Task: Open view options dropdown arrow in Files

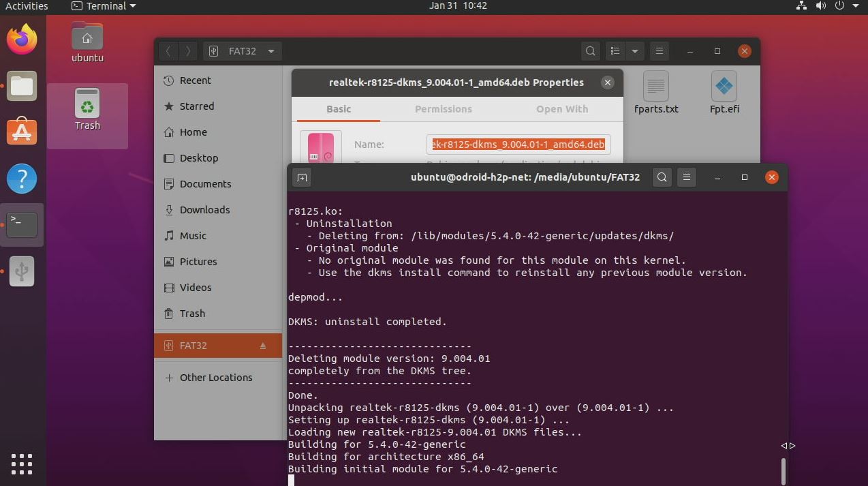Action: (635, 51)
